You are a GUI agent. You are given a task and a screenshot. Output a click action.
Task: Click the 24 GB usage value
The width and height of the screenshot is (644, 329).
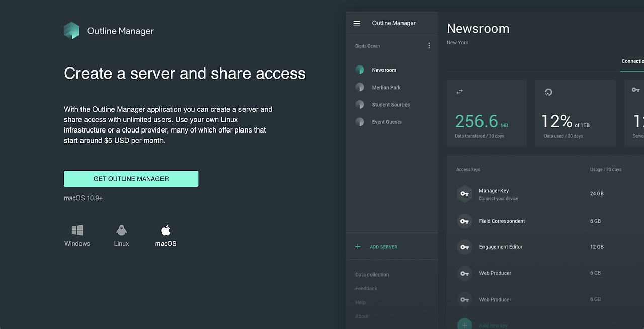597,194
